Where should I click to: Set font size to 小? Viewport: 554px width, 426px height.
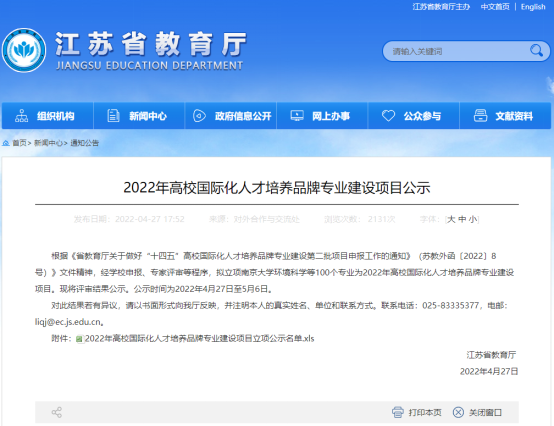473,219
